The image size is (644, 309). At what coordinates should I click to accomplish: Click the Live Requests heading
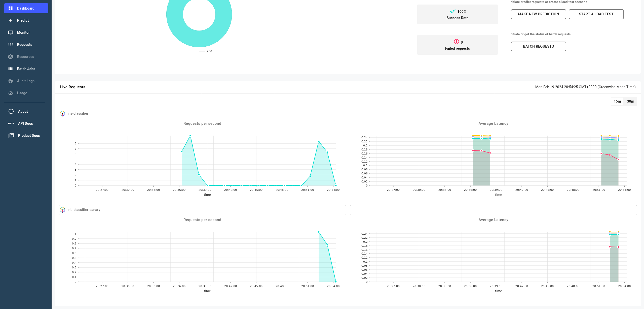pos(72,87)
